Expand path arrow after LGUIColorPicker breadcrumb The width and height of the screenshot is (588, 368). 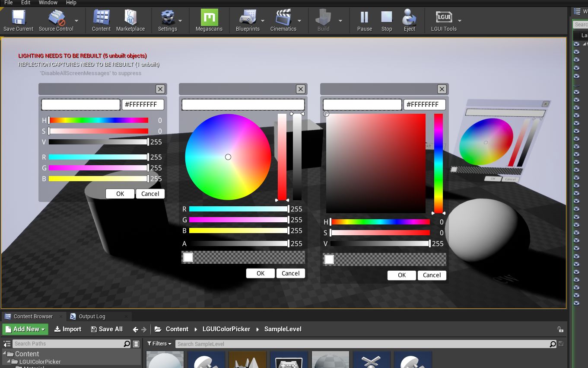pyautogui.click(x=258, y=330)
